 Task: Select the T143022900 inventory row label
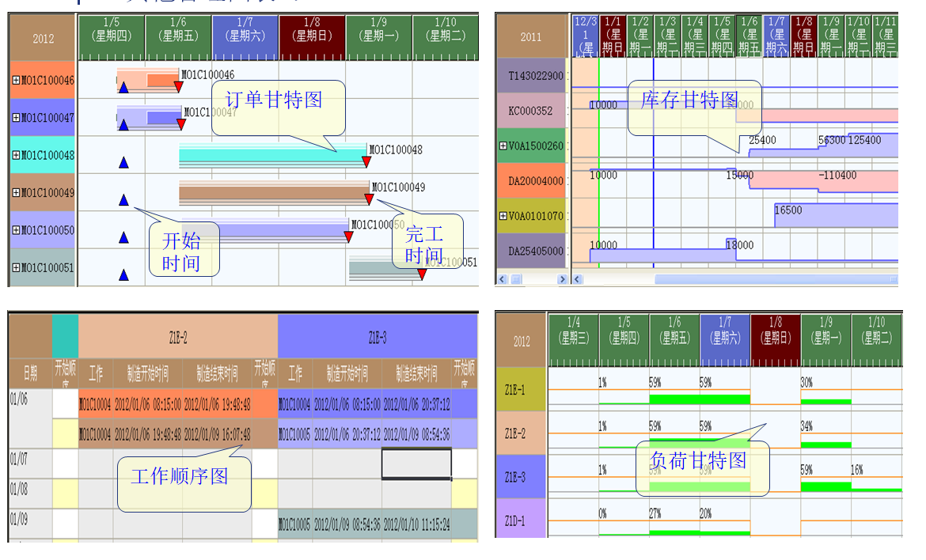pyautogui.click(x=536, y=76)
